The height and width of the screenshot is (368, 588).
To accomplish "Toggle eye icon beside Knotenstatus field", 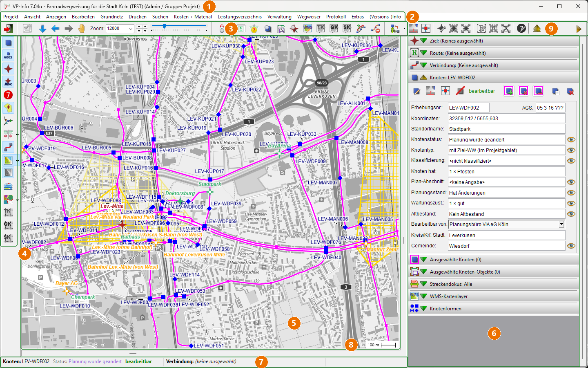I will [x=571, y=140].
